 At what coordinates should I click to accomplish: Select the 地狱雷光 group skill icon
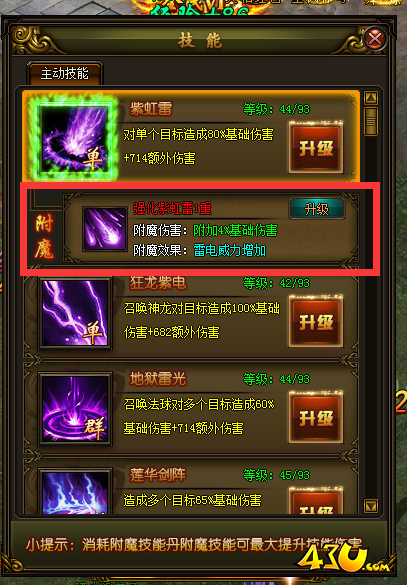pos(75,409)
